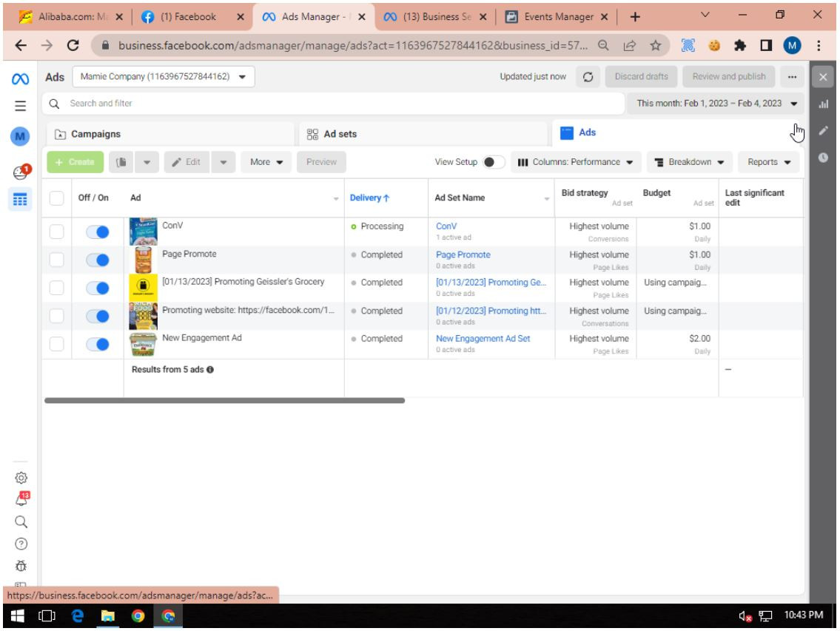840x631 pixels.
Task: Check the ConV ad row checkbox
Action: tap(56, 232)
